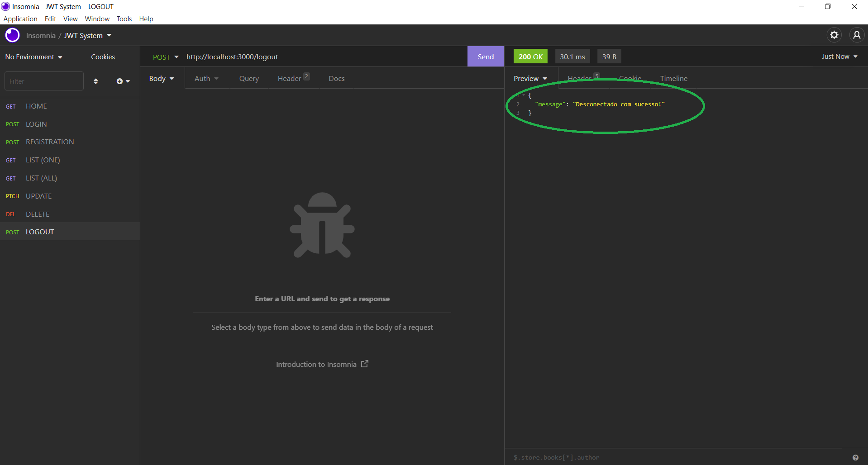The height and width of the screenshot is (465, 868).
Task: Open the Cookies manager
Action: 103,57
